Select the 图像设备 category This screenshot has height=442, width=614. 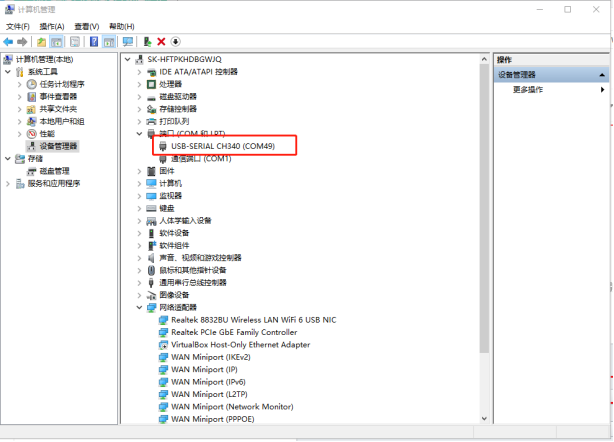(174, 295)
